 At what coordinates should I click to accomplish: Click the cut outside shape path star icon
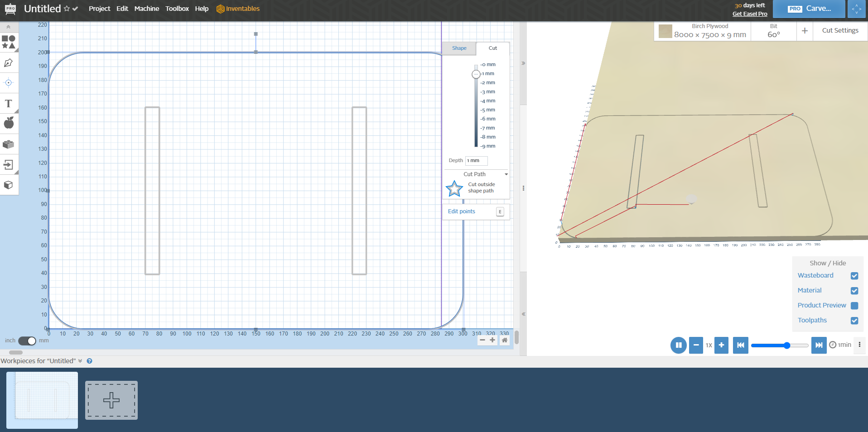click(x=454, y=188)
